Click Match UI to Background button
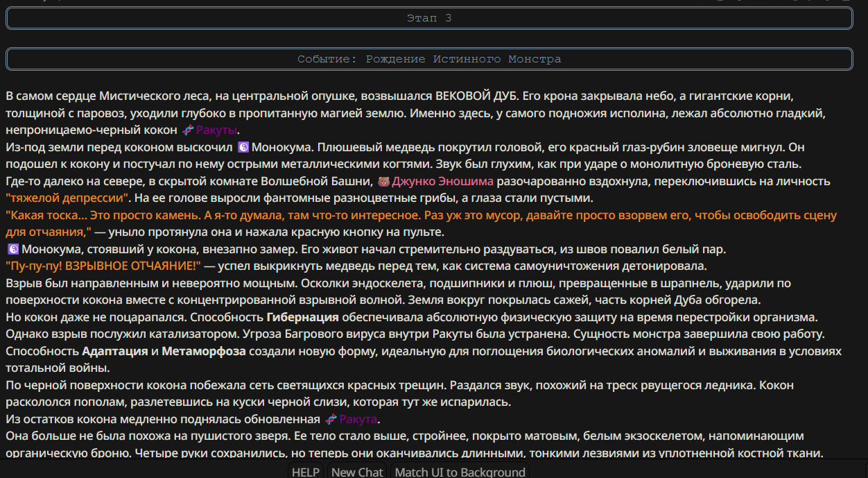The image size is (868, 478). tap(460, 472)
